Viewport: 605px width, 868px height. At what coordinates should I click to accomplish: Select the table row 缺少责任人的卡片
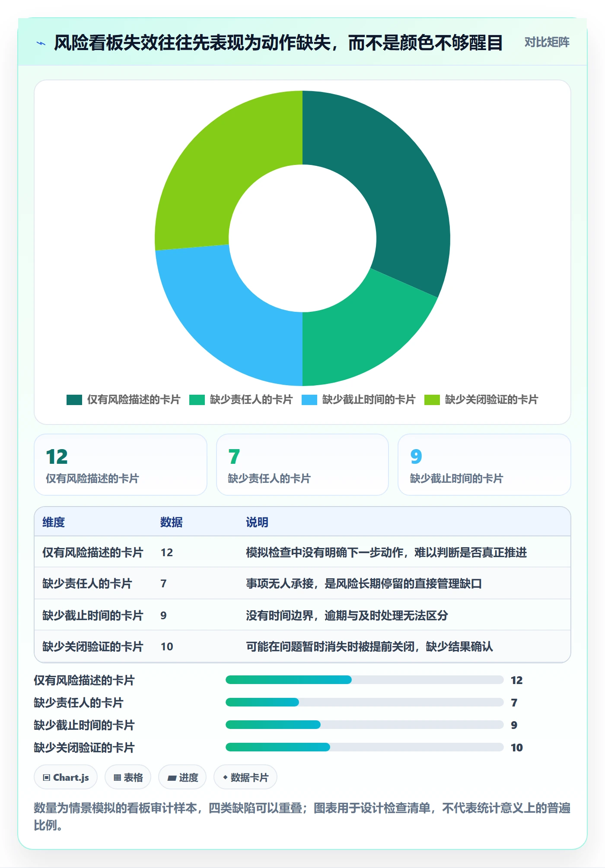(302, 583)
